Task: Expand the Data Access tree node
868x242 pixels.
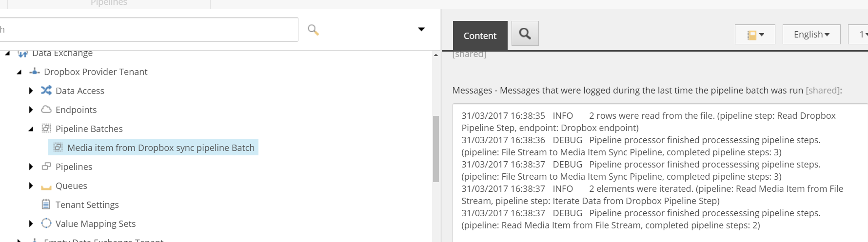Action: [31, 91]
